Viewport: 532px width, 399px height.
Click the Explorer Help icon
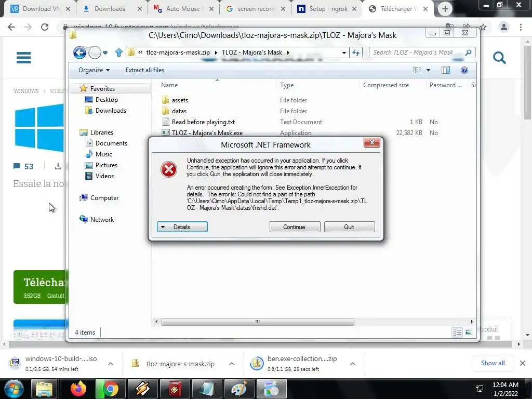(x=464, y=70)
